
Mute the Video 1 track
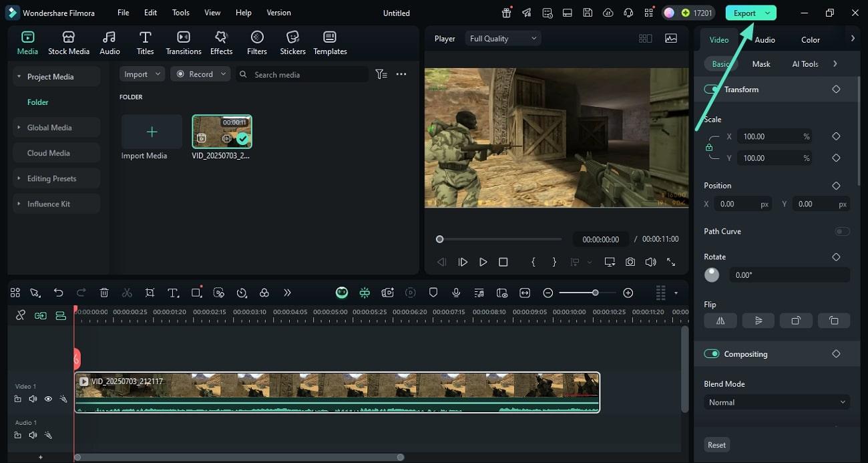click(x=33, y=399)
